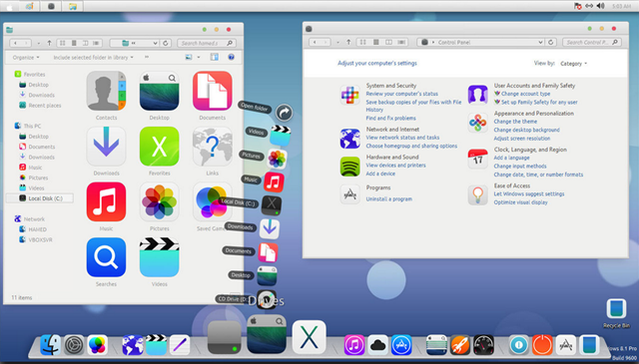
Task: Click the Hardware and Sound icon
Action: (350, 166)
